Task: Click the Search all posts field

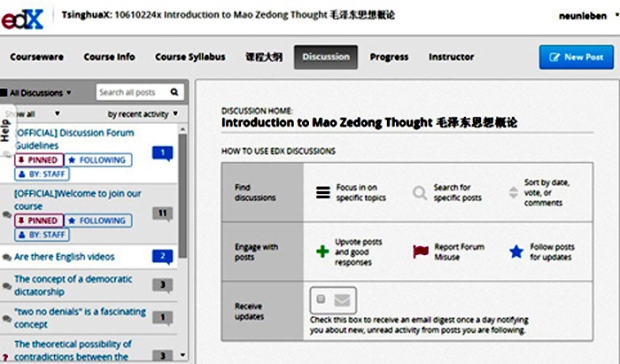Action: pos(131,92)
